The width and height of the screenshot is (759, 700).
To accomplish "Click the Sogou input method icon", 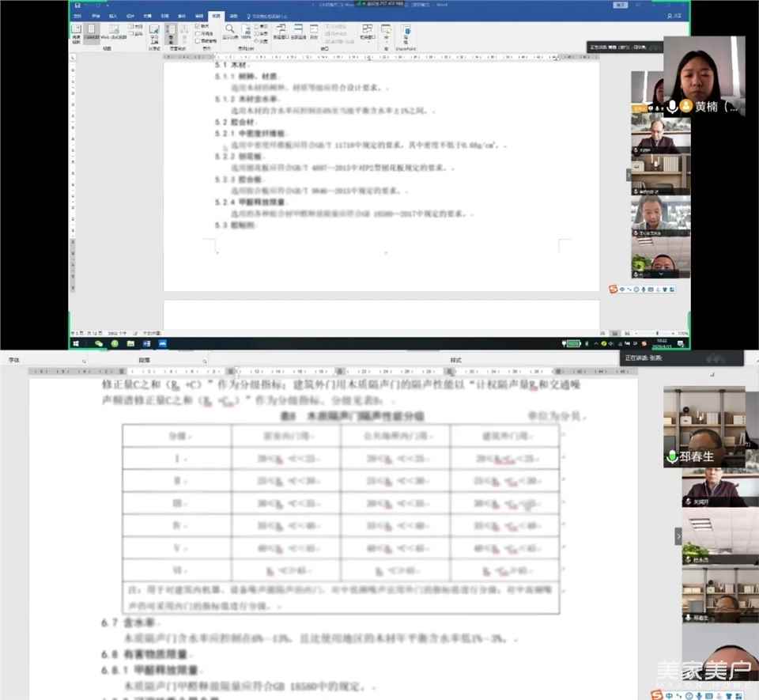I will pos(614,289).
